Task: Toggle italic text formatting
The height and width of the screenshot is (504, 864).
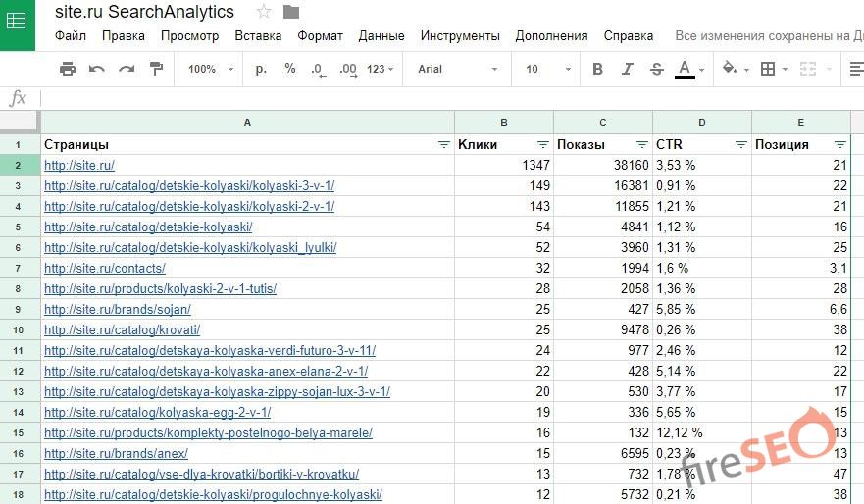Action: pyautogui.click(x=626, y=69)
